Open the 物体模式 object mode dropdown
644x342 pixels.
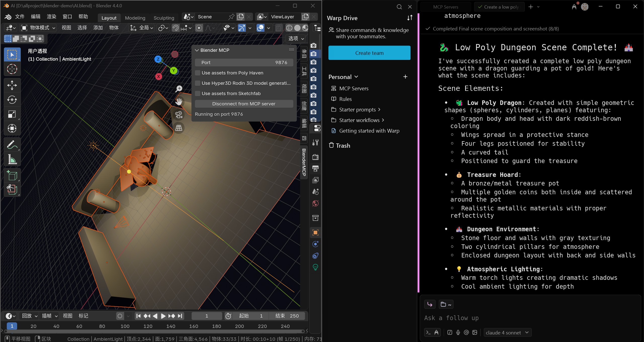[x=38, y=28]
